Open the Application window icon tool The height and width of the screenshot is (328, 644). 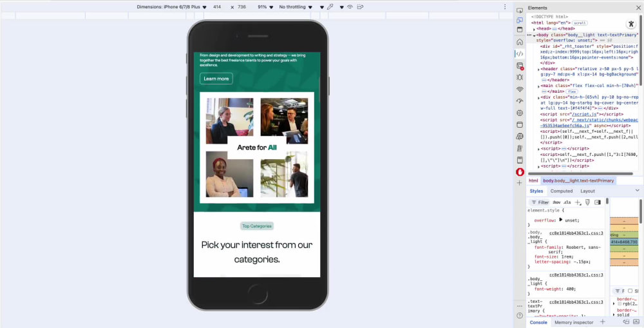520,124
